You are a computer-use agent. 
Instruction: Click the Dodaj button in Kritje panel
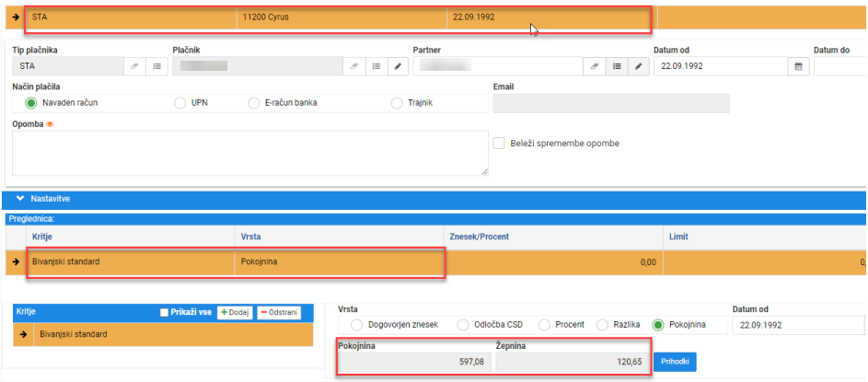pyautogui.click(x=235, y=312)
